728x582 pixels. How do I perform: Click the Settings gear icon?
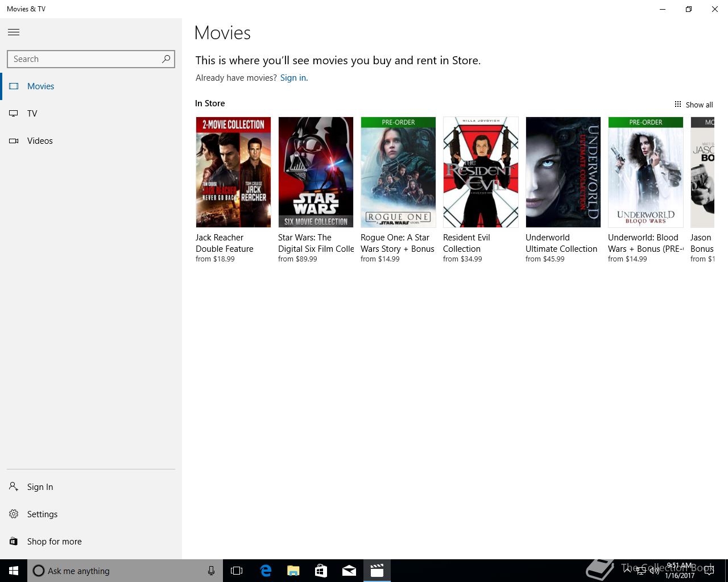(x=14, y=514)
